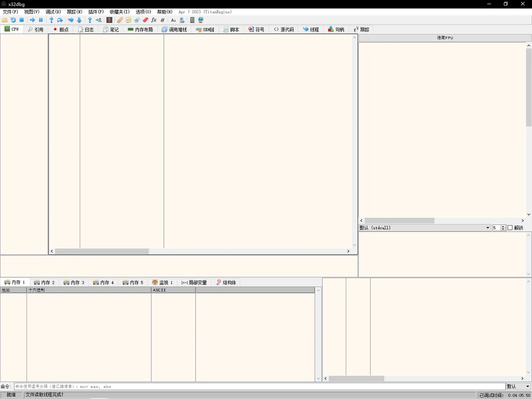Open the 帮助(H) menu
The image size is (532, 399).
pyautogui.click(x=165, y=12)
